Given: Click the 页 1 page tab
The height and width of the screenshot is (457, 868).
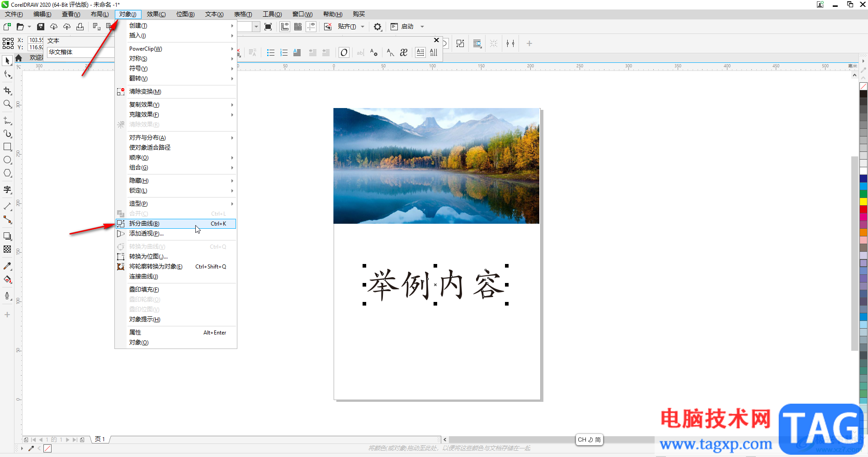Looking at the screenshot, I should click(x=100, y=439).
